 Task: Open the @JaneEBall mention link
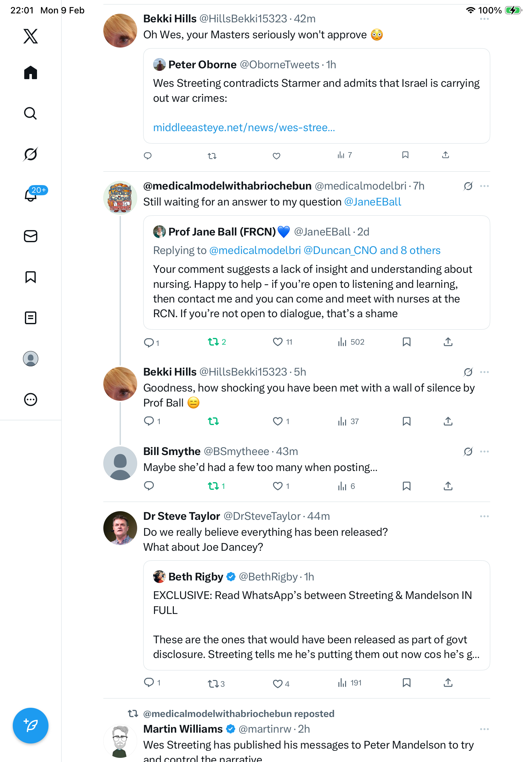pyautogui.click(x=373, y=202)
